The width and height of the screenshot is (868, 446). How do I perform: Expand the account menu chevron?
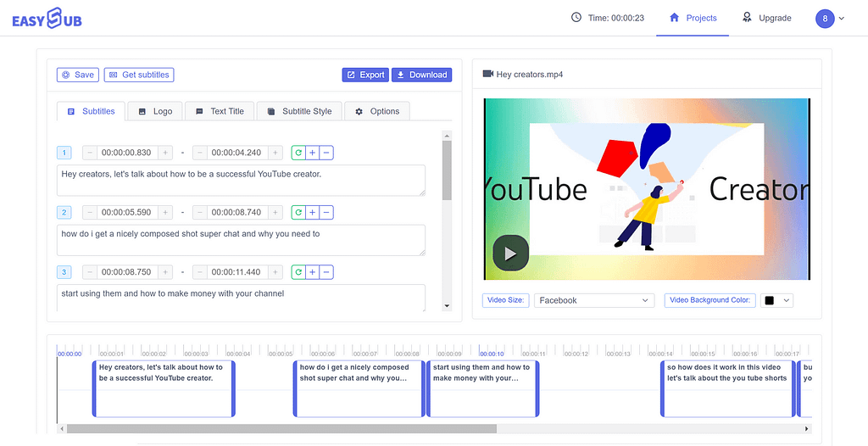pos(842,19)
